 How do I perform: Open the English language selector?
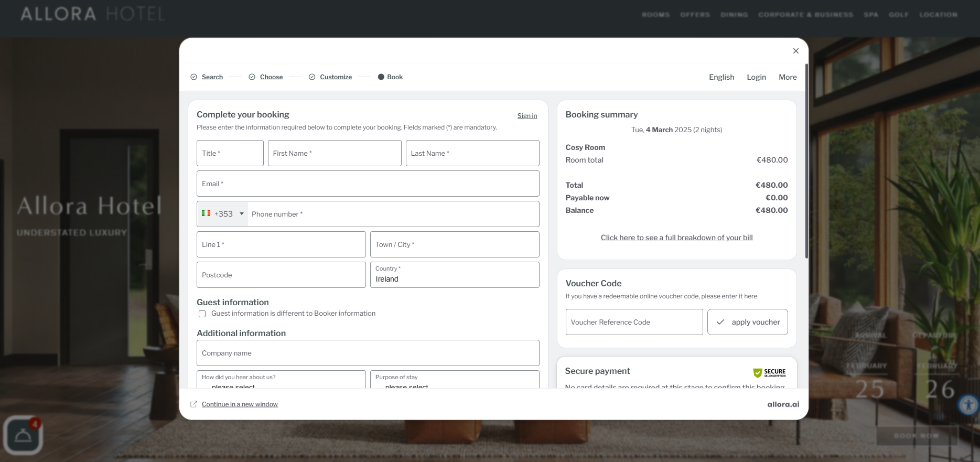721,77
